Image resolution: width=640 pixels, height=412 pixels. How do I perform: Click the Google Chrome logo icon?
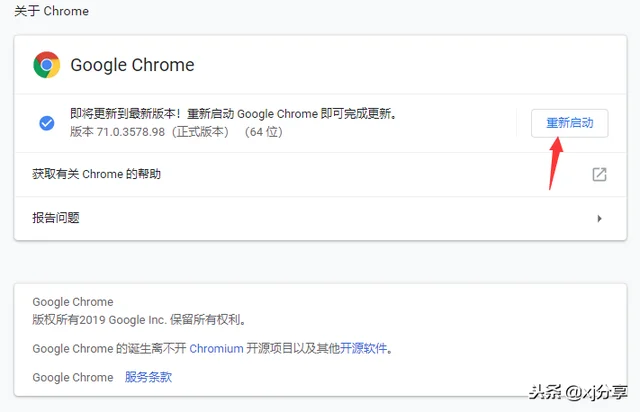[x=47, y=65]
